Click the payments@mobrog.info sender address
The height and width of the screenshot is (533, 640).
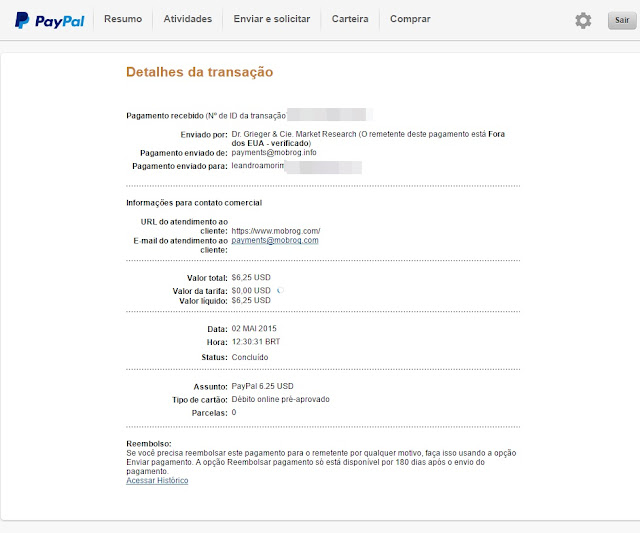(274, 153)
